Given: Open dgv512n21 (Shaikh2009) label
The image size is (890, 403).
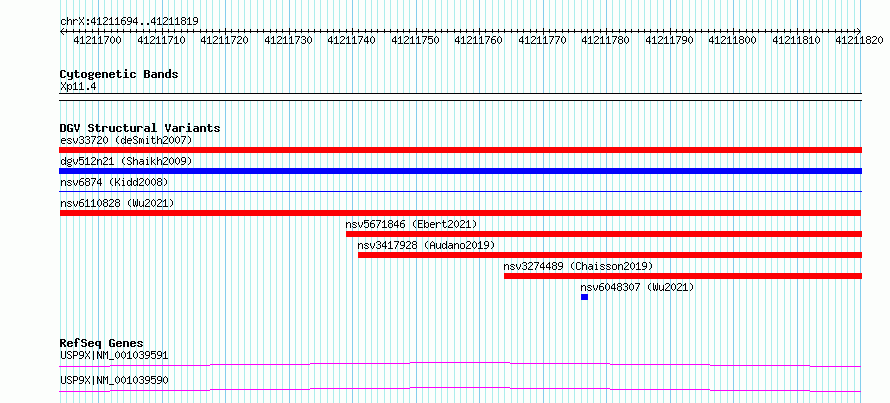Looking at the screenshot, I should [x=126, y=161].
